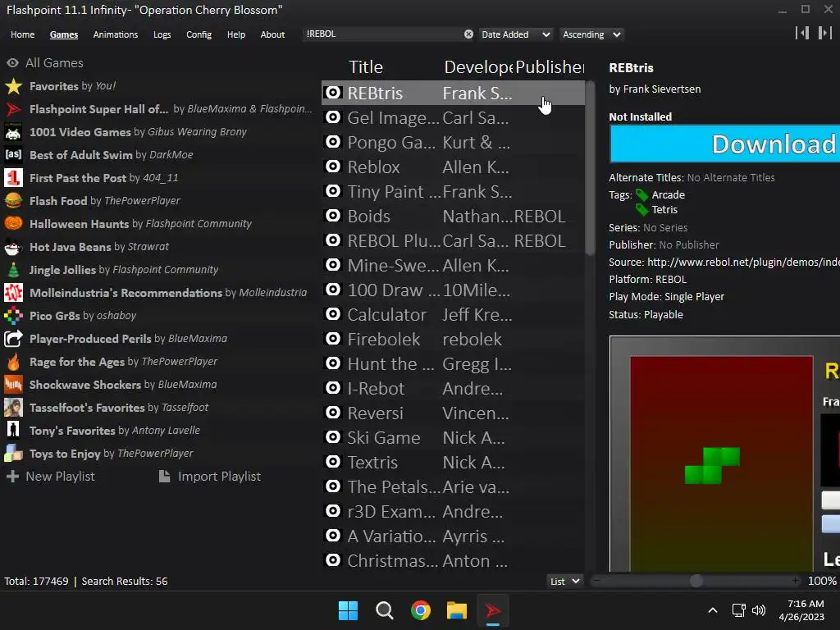
Task: Select the Player-Produced Perils icon
Action: (13, 339)
